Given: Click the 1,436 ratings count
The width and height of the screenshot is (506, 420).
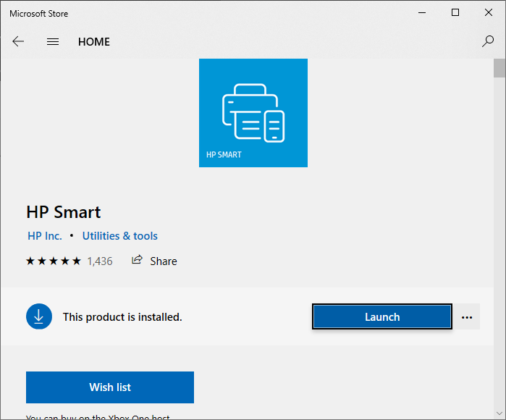Looking at the screenshot, I should 100,261.
